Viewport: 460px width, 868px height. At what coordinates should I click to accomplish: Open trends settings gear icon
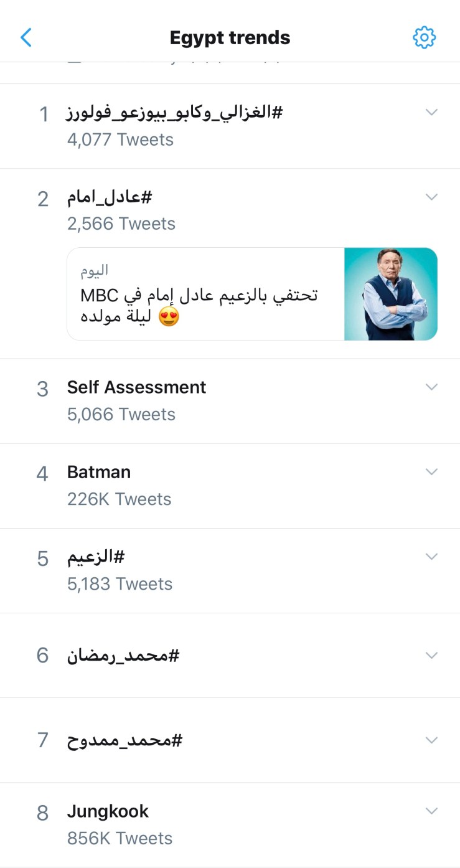tap(425, 37)
